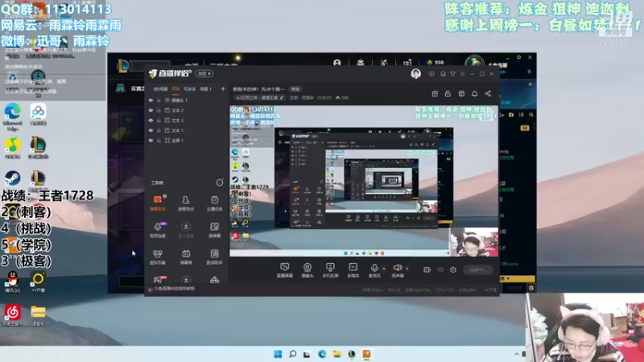Click the nested stream preview area
The image size is (644, 362).
click(x=364, y=180)
